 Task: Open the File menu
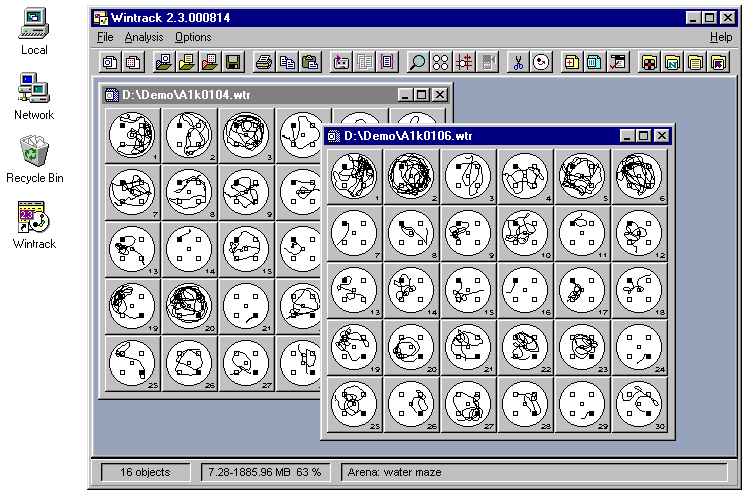(105, 37)
